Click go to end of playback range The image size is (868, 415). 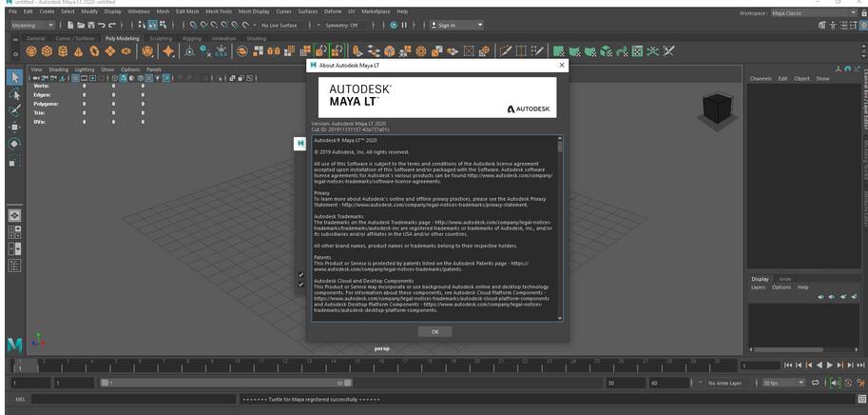click(x=860, y=366)
